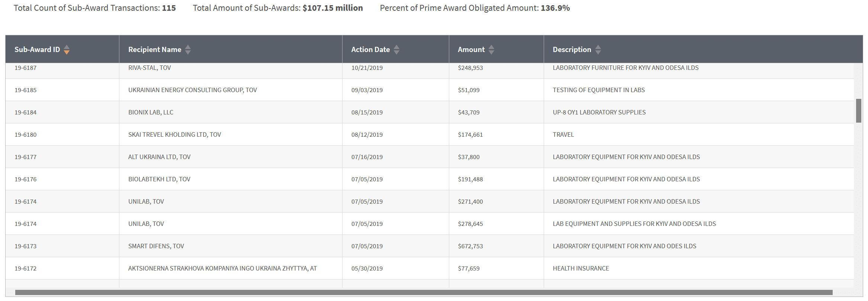This screenshot has width=868, height=301.
Task: Click the Description header label
Action: click(x=572, y=49)
